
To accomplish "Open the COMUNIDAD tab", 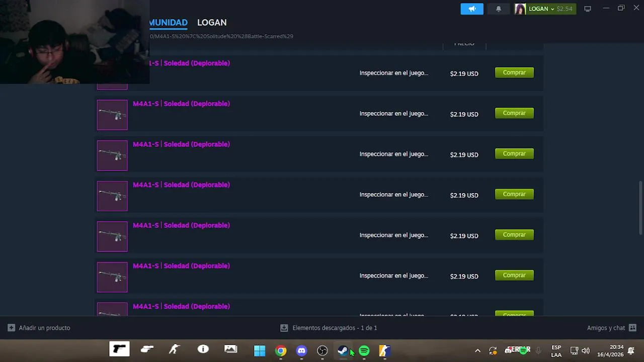I will tap(168, 23).
